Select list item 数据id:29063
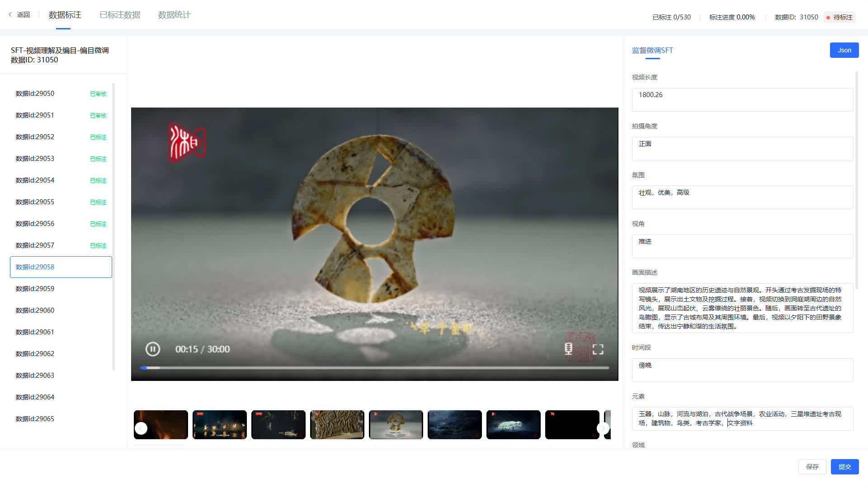Screen dimensions: 868x488 tap(61, 375)
